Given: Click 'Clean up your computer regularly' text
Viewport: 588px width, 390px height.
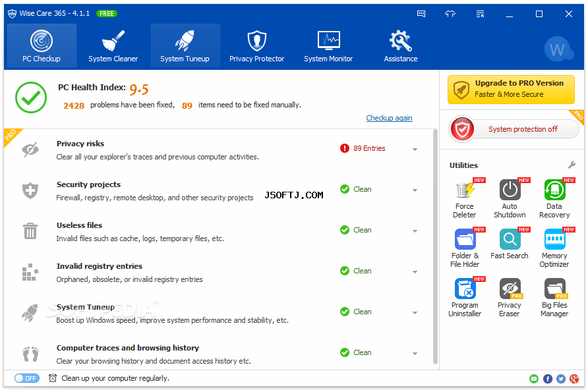Looking at the screenshot, I should click(115, 378).
